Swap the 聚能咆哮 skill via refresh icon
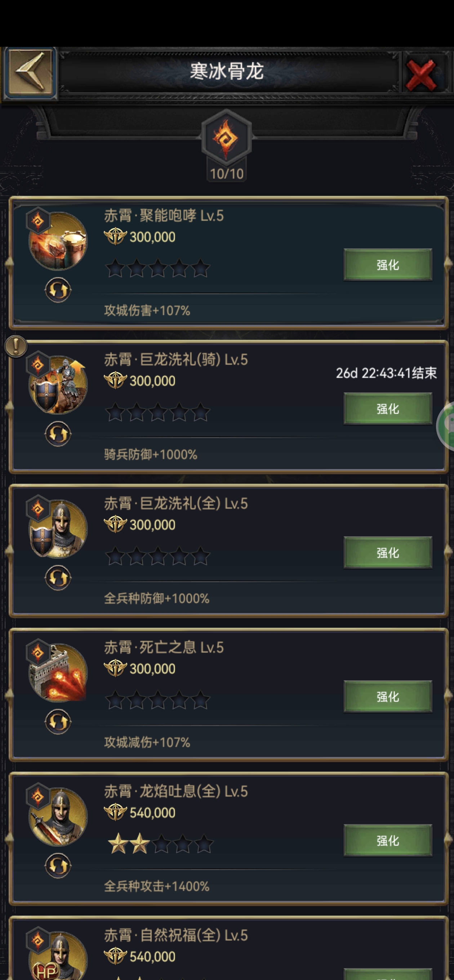 point(58,290)
